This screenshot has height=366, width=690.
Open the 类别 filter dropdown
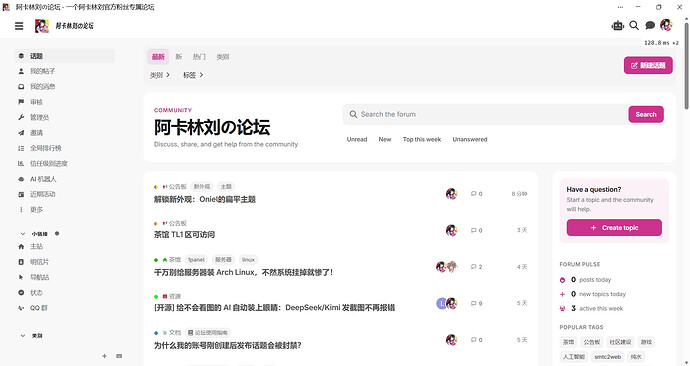pos(160,75)
